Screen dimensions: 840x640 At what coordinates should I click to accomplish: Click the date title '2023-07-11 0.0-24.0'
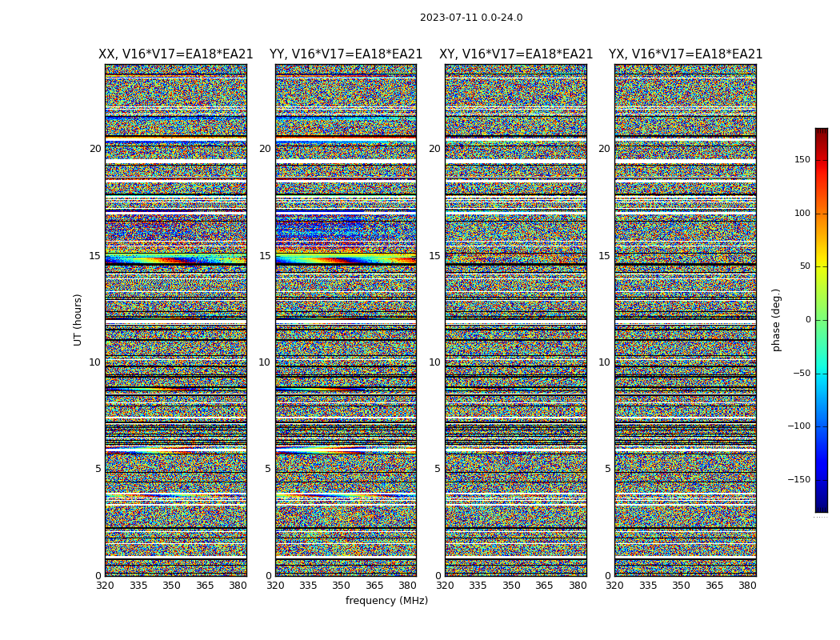pyautogui.click(x=471, y=18)
